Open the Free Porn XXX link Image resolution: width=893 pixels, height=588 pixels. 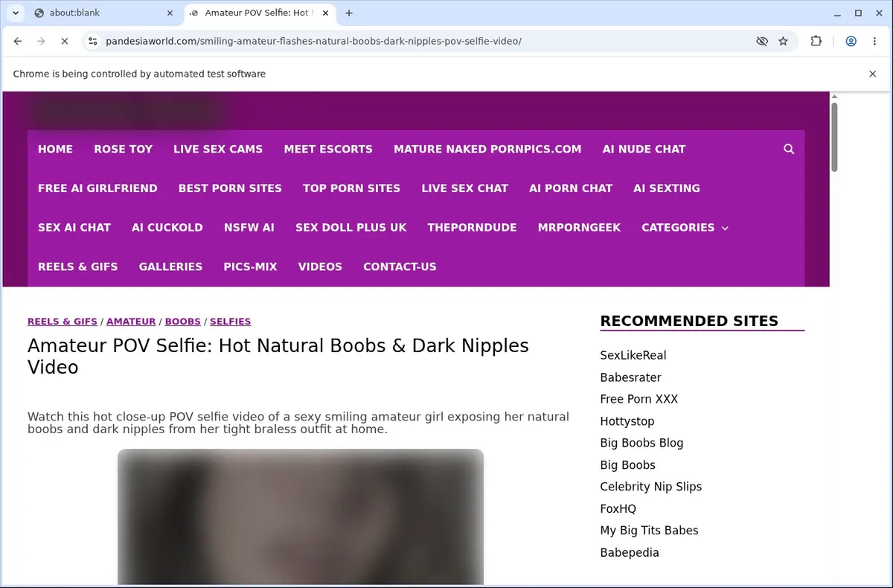click(639, 399)
